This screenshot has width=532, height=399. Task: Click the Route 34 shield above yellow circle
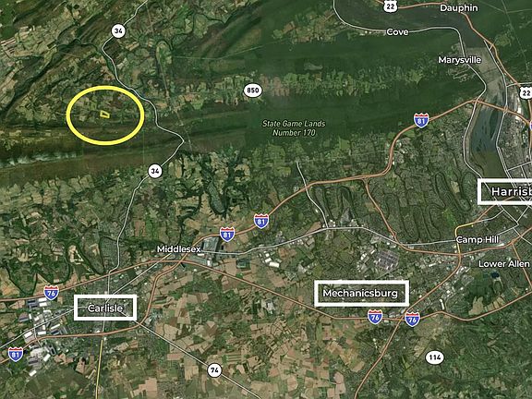click(x=118, y=31)
